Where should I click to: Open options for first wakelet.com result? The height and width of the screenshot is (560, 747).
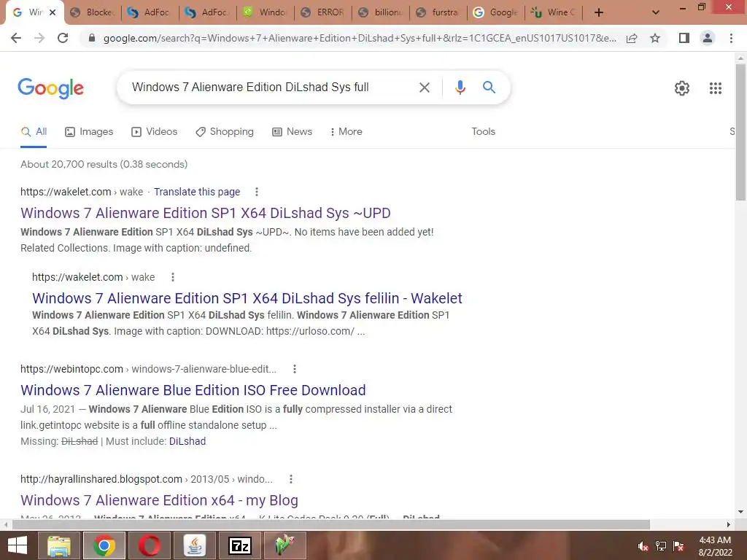[257, 192]
